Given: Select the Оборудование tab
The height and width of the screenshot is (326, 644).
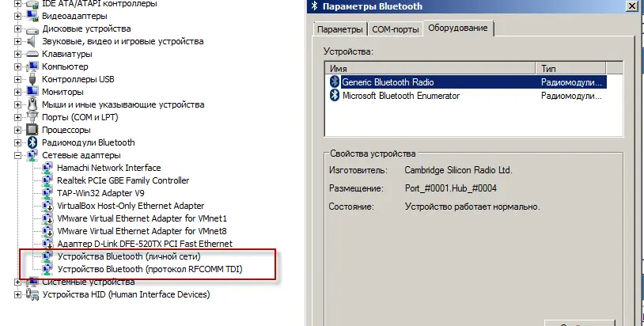Looking at the screenshot, I should [x=459, y=28].
